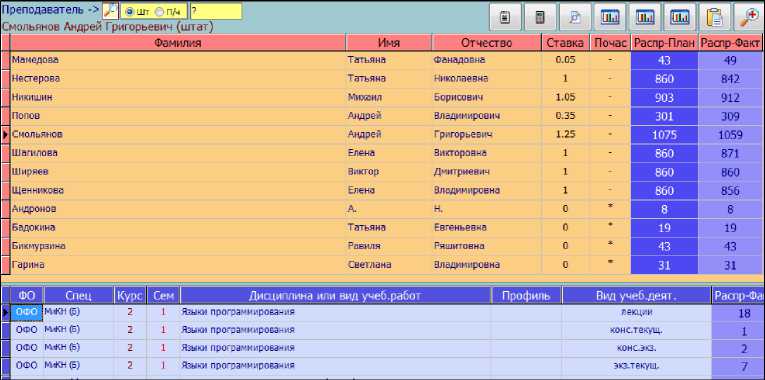This screenshot has width=765, height=380.
Task: Click the dark calculator toolbar icon
Action: click(x=540, y=17)
